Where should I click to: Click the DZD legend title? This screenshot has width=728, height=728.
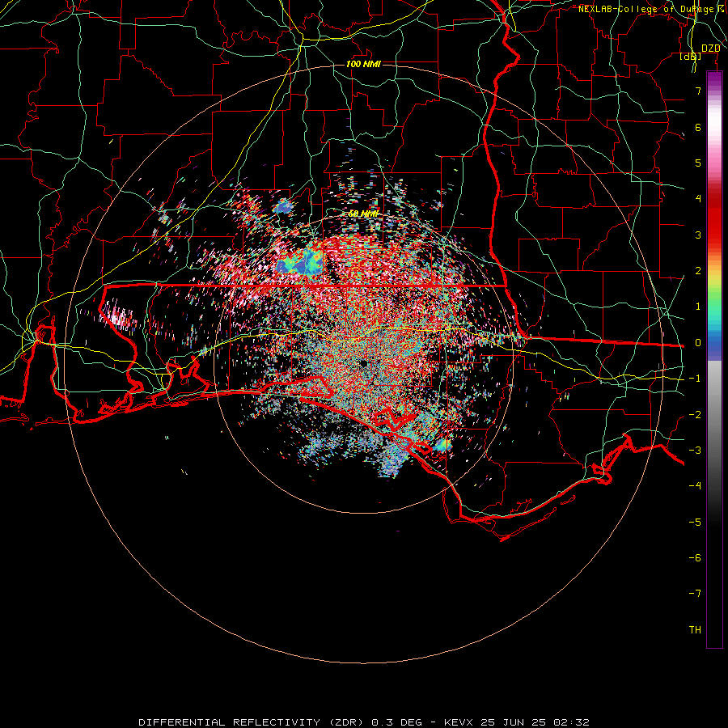coord(711,49)
